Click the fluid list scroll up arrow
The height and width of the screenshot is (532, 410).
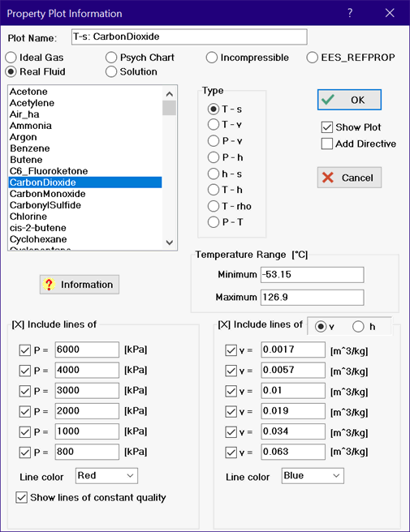169,93
